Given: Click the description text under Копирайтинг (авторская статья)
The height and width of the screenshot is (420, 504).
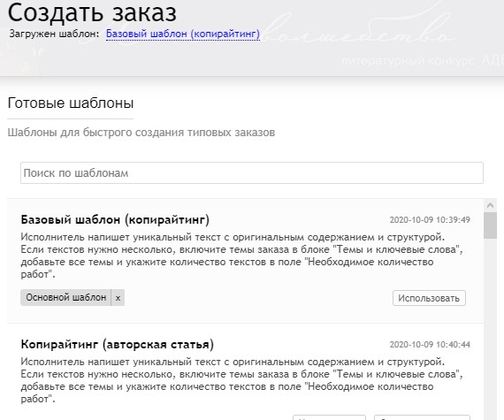Looking at the screenshot, I should click(x=241, y=380).
